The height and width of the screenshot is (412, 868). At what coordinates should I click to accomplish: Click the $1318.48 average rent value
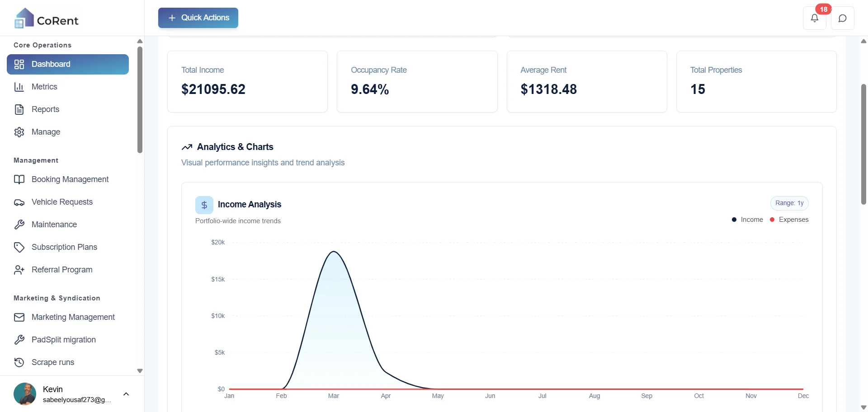[x=549, y=89]
